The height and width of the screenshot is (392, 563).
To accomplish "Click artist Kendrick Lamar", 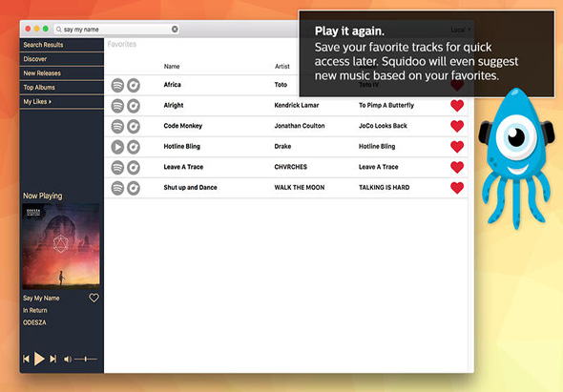I will click(297, 105).
